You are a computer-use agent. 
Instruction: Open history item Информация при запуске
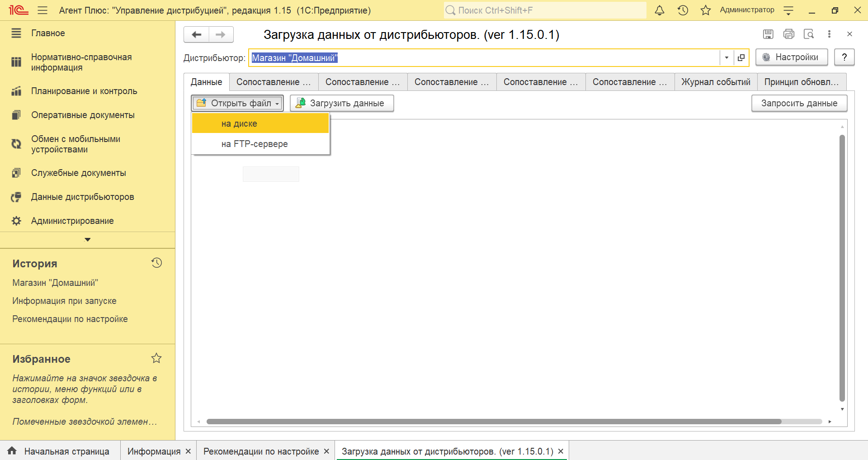point(64,301)
